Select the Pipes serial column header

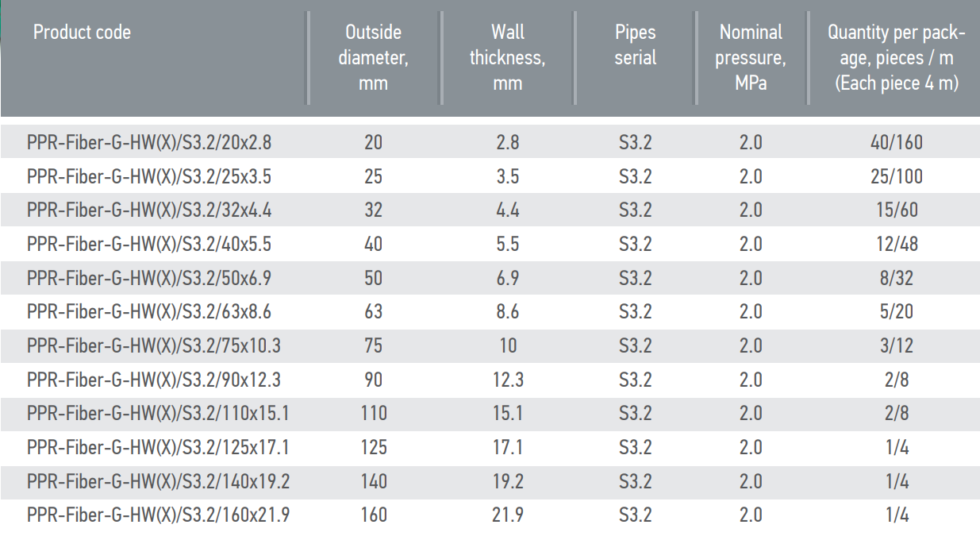pyautogui.click(x=635, y=44)
